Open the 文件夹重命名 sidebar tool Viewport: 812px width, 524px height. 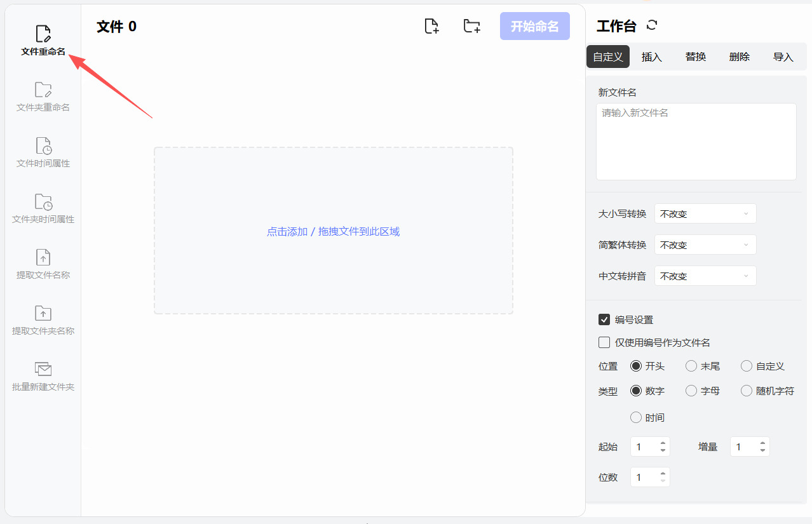43,90
